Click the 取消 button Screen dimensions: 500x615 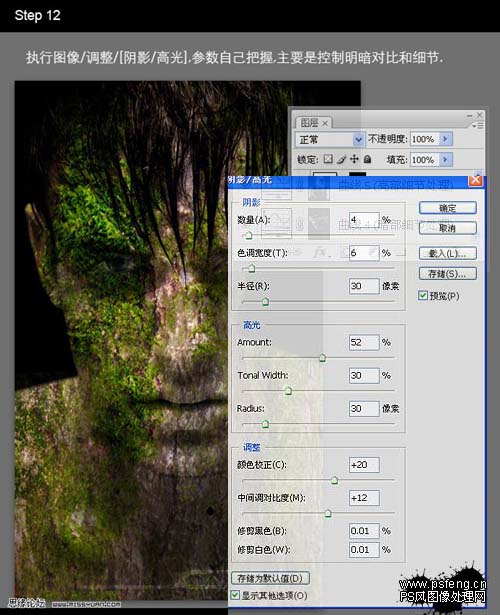click(448, 228)
